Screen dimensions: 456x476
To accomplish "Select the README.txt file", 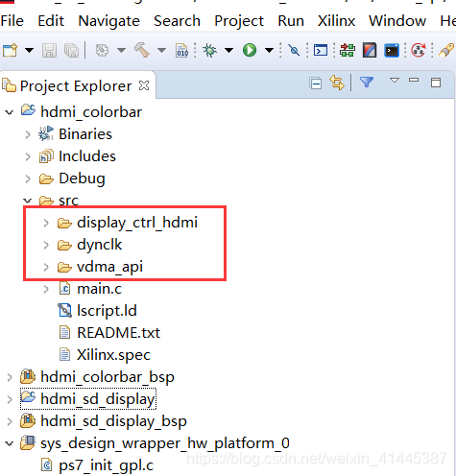I will 119,333.
